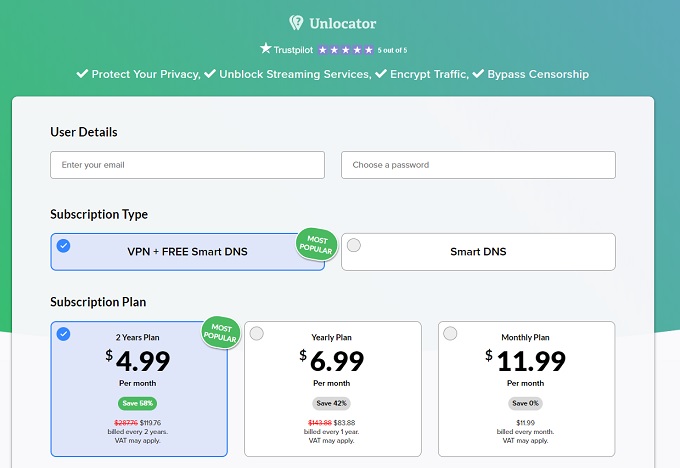
Task: Click the checkmark beside Unblock Streaming Services
Action: [x=210, y=74]
